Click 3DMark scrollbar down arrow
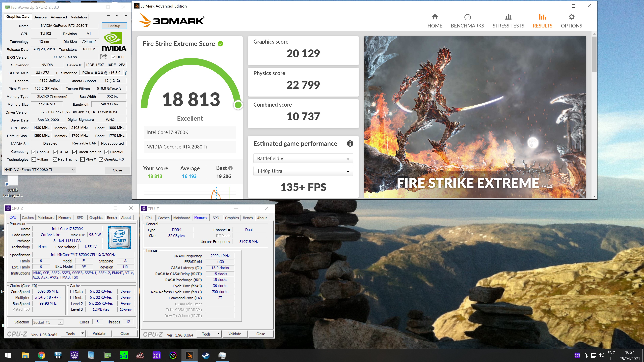Viewport: 644px width, 362px height. tap(594, 196)
